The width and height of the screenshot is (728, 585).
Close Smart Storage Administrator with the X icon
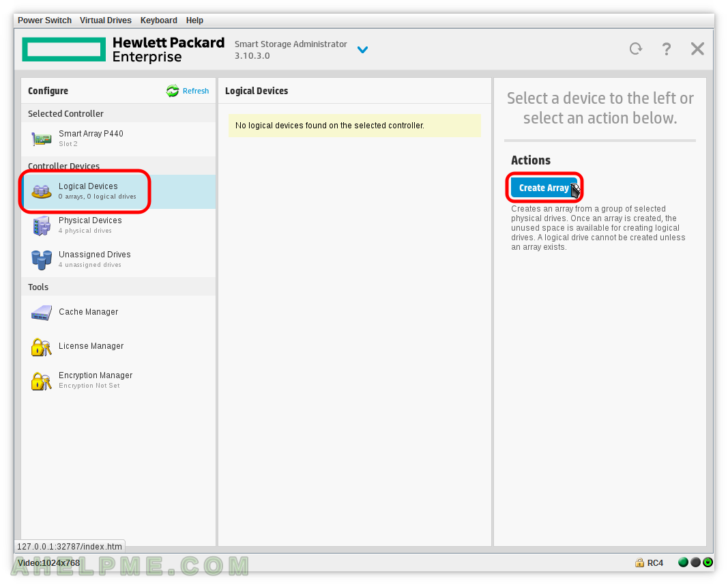coord(697,48)
